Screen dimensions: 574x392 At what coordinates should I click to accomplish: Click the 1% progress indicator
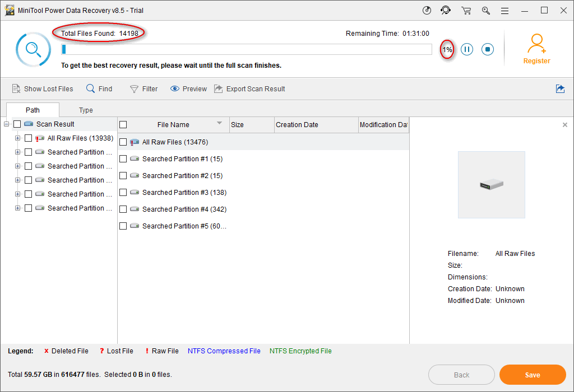447,50
